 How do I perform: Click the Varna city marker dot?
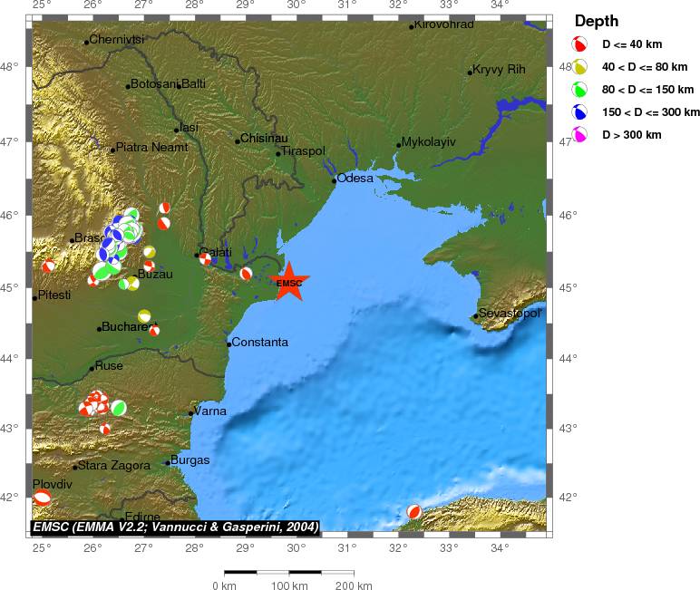click(191, 413)
